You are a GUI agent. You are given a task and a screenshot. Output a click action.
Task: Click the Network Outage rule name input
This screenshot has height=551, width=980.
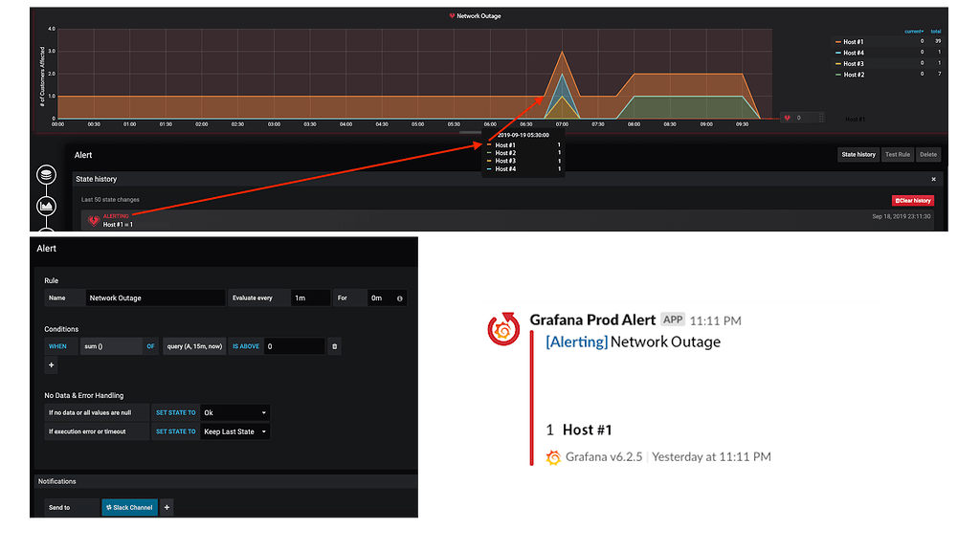pos(153,298)
